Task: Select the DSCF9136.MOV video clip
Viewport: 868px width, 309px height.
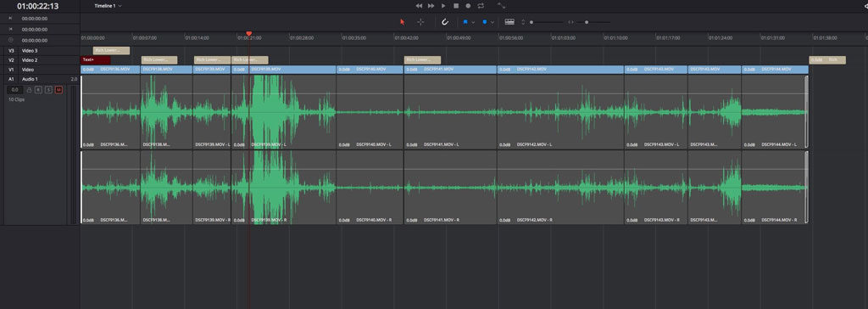Action: pyautogui.click(x=111, y=70)
